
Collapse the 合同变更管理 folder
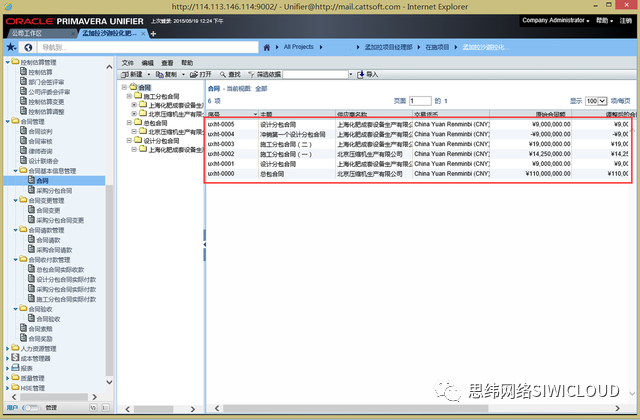click(16, 200)
